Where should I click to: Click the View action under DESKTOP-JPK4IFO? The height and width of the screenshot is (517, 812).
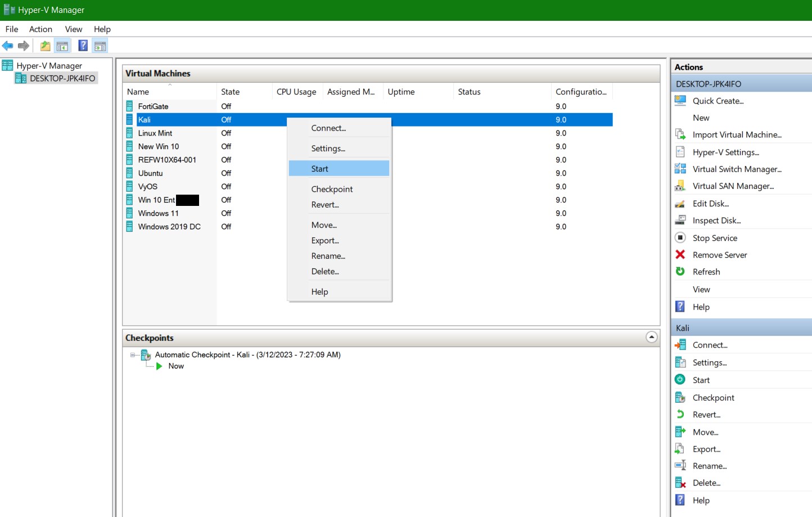pyautogui.click(x=701, y=289)
